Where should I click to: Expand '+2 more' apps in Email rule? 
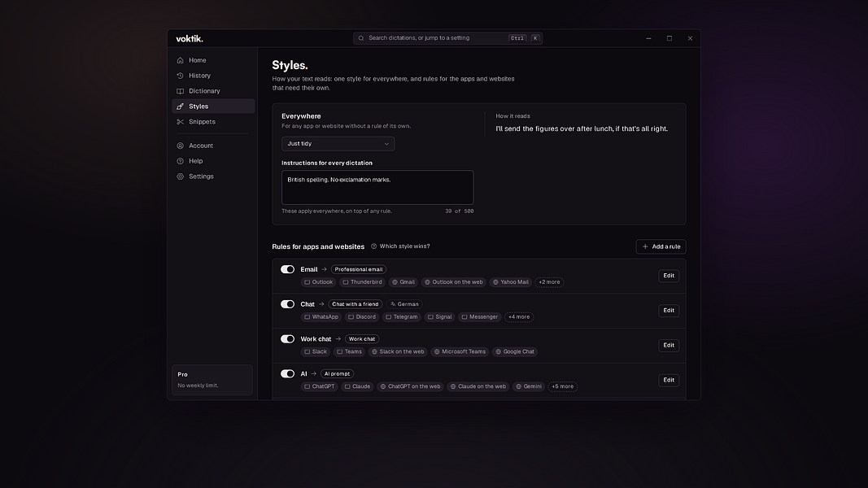click(549, 282)
